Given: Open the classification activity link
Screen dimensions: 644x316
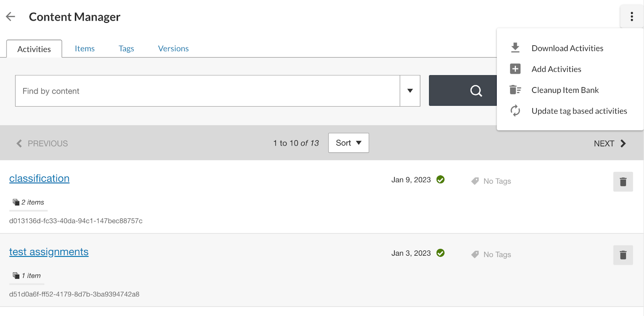Looking at the screenshot, I should pos(39,178).
